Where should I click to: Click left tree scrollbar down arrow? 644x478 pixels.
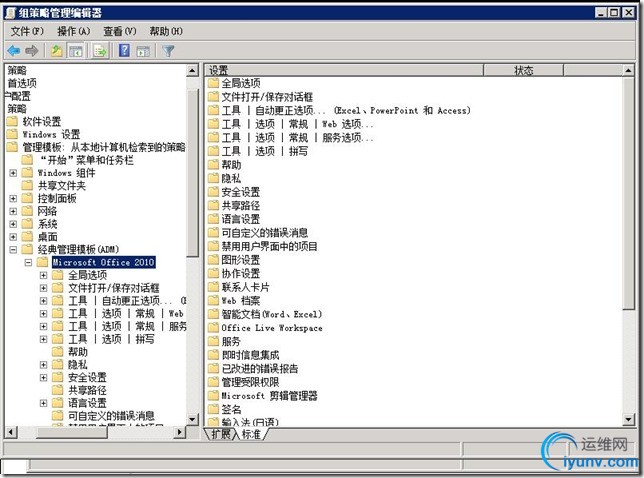[192, 419]
